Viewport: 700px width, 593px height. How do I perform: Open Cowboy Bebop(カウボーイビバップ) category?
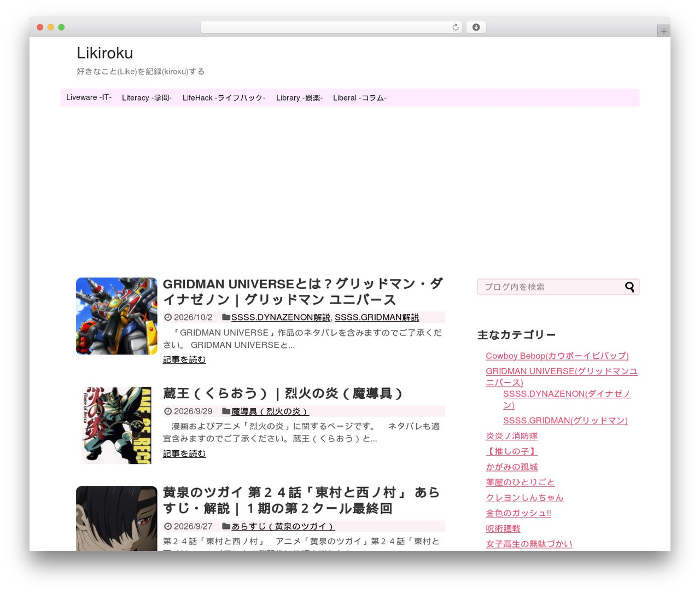(x=557, y=356)
